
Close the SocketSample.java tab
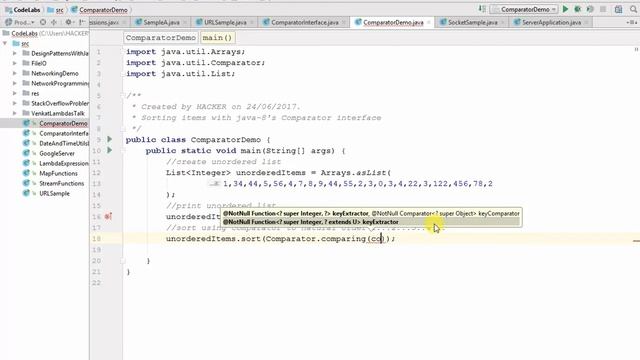coord(502,22)
